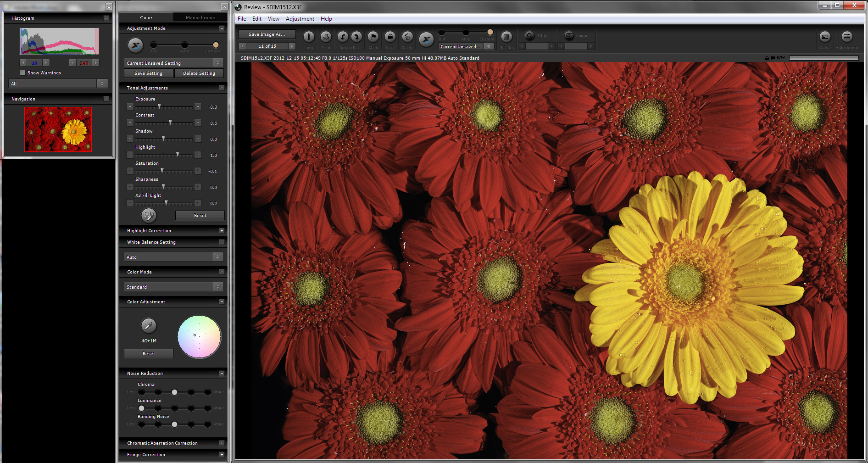Screen dimensions: 868x463
Task: Delete the image using the trash icon
Action: pyautogui.click(x=407, y=37)
